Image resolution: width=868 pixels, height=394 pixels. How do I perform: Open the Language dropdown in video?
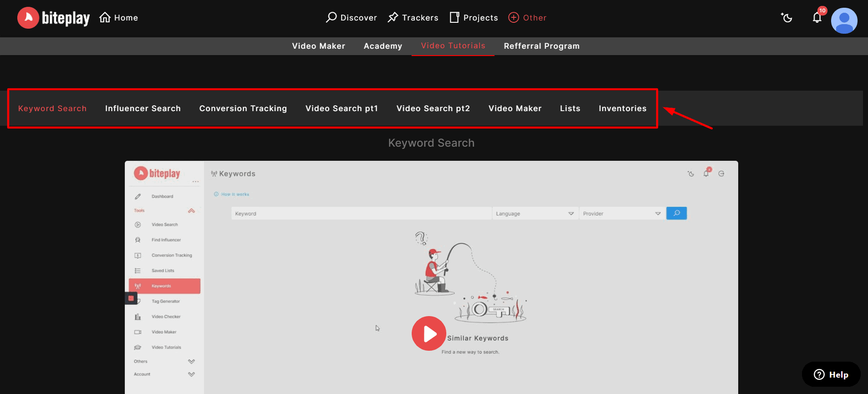(534, 214)
